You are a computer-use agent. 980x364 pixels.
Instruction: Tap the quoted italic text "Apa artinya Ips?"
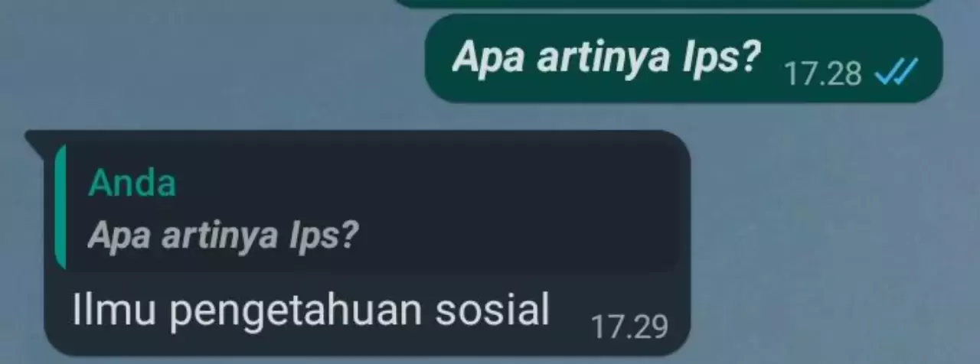pos(223,236)
